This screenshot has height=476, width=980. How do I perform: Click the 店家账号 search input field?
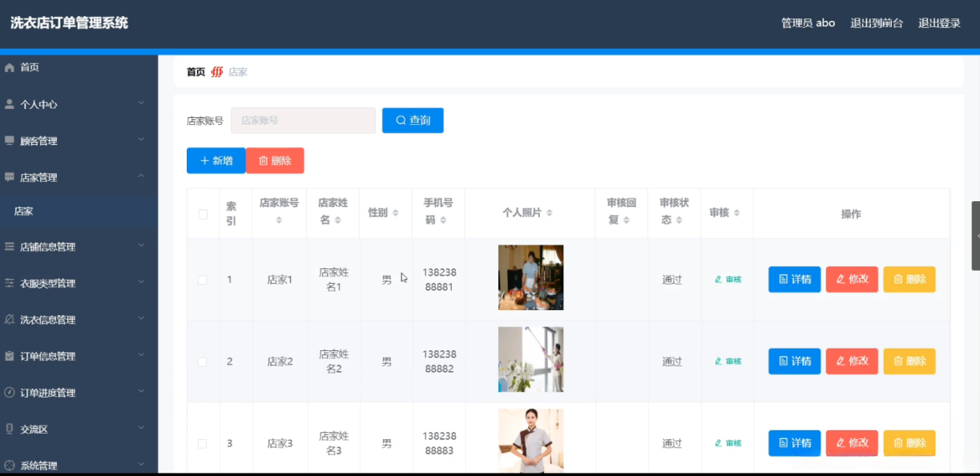[x=303, y=120]
